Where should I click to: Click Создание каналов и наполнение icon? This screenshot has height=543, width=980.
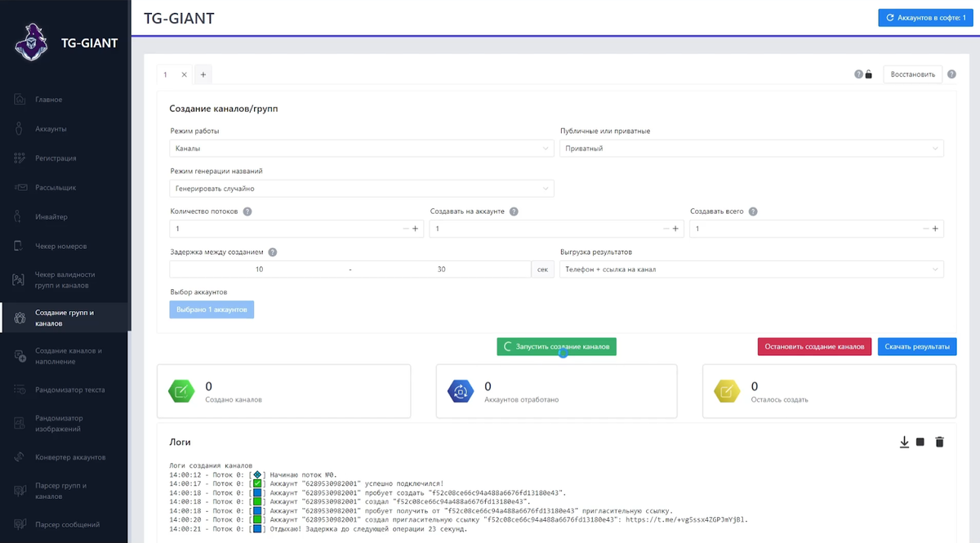point(19,357)
